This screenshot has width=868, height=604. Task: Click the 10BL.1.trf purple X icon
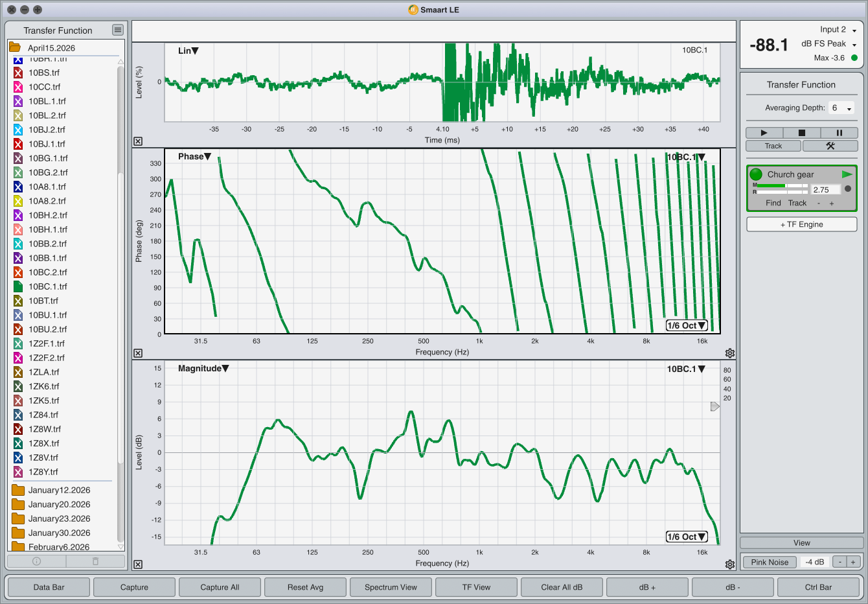coord(18,101)
